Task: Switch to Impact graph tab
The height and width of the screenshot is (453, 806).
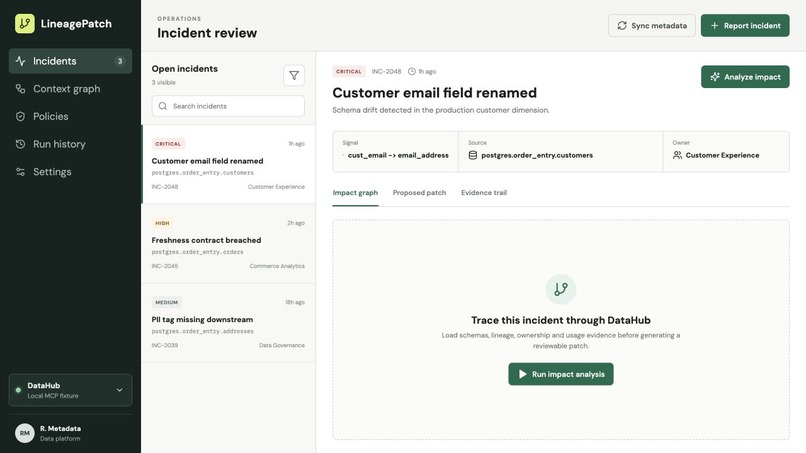Action: tap(355, 193)
